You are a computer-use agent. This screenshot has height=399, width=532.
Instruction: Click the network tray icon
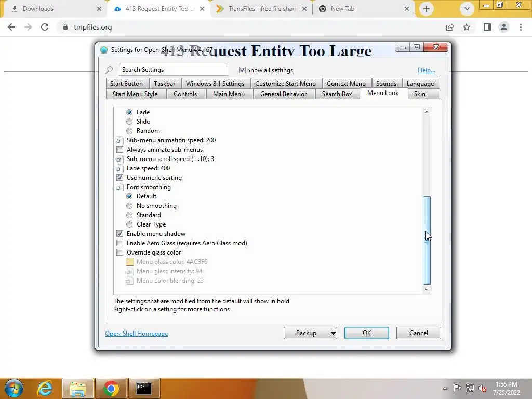pos(470,388)
